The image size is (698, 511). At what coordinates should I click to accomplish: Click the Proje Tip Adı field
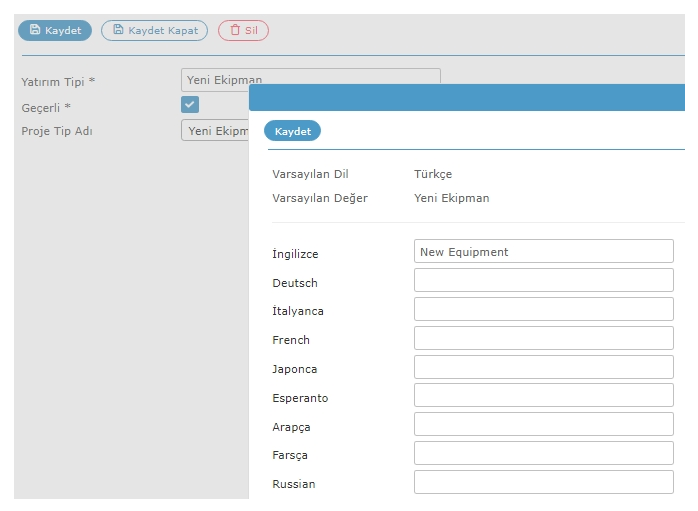coord(215,130)
